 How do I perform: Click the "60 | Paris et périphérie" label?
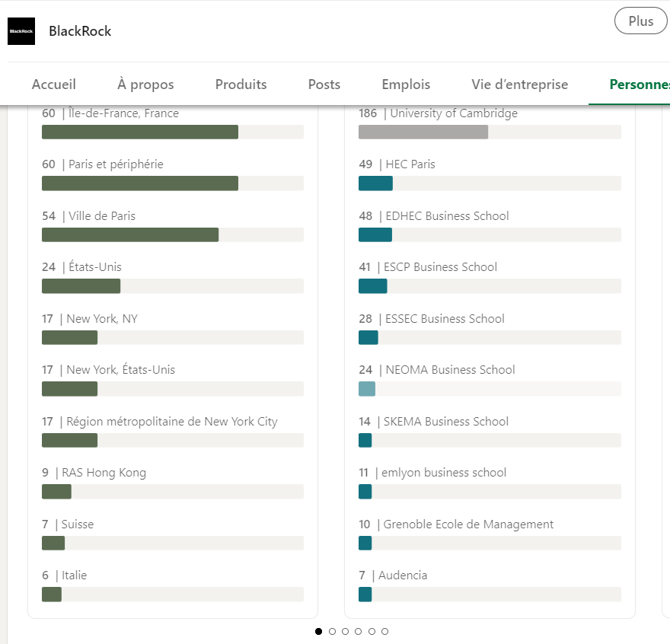coord(103,164)
